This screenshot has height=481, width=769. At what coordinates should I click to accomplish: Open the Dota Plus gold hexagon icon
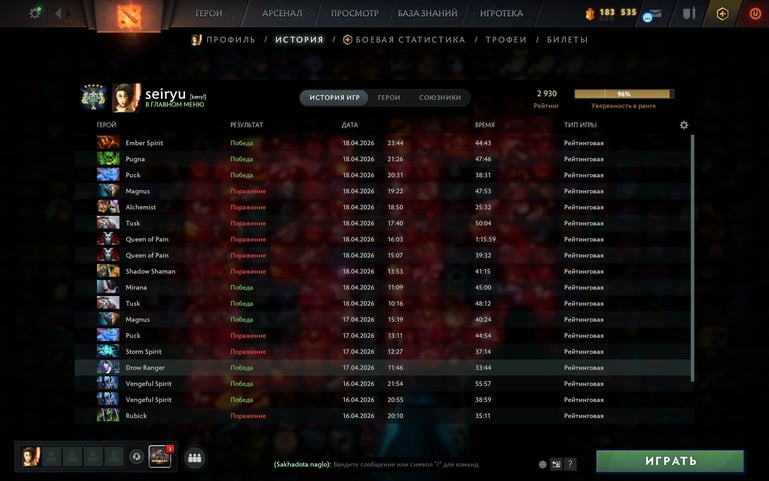point(722,14)
